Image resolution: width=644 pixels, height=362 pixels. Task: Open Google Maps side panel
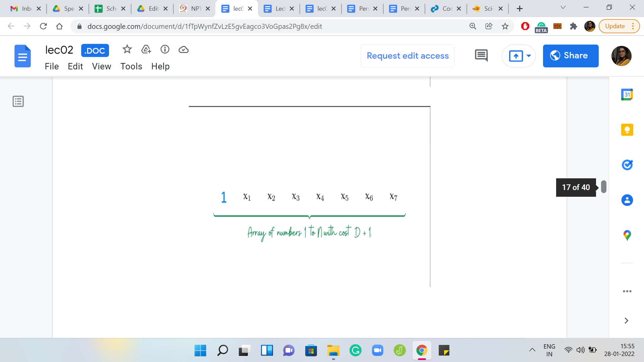(x=627, y=235)
